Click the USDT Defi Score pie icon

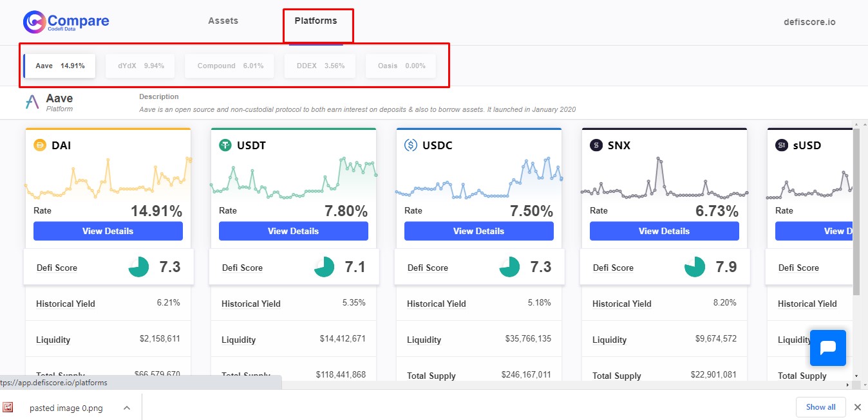coord(324,267)
